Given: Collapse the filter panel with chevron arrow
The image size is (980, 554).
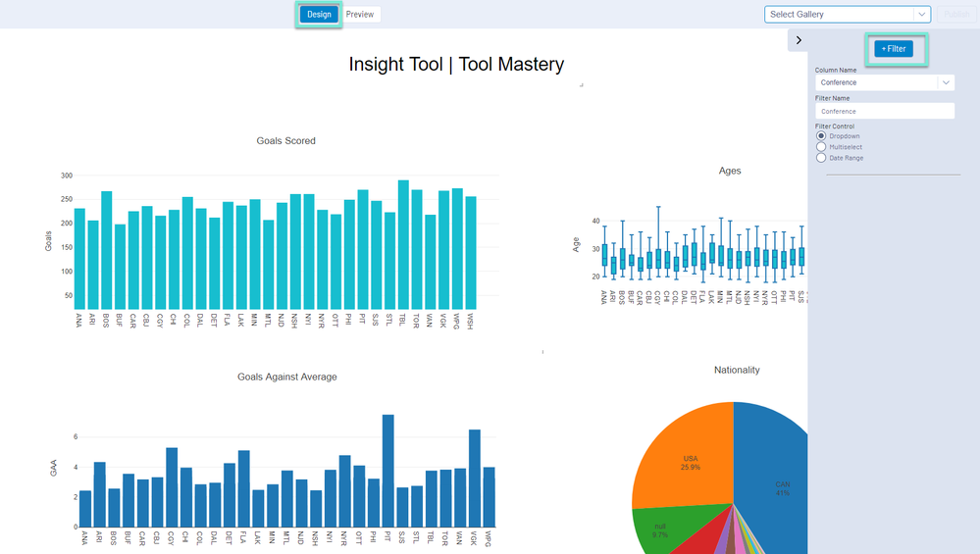Looking at the screenshot, I should 799,40.
